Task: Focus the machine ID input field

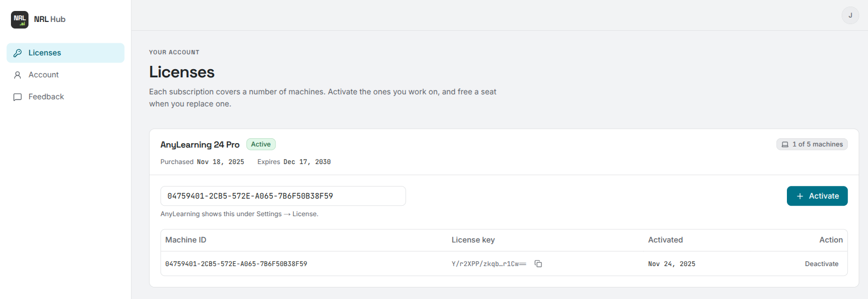Action: (x=283, y=196)
